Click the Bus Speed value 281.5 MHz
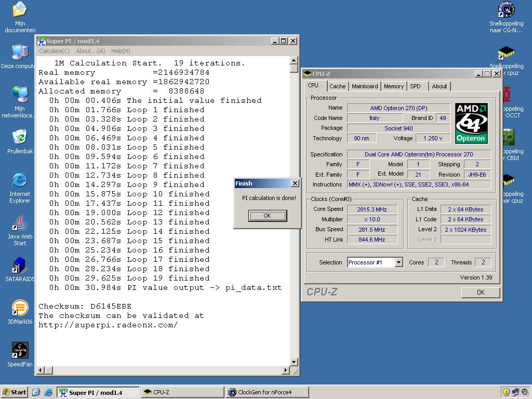The height and width of the screenshot is (399, 532). point(372,230)
